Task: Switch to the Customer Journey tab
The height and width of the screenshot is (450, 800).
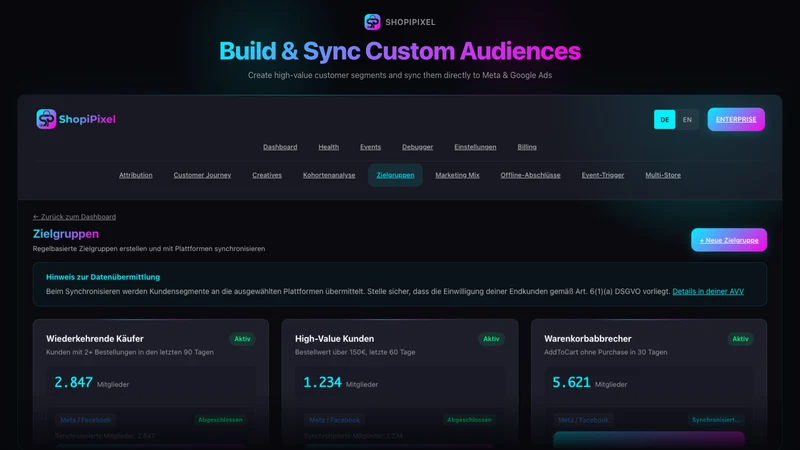Action: tap(202, 175)
